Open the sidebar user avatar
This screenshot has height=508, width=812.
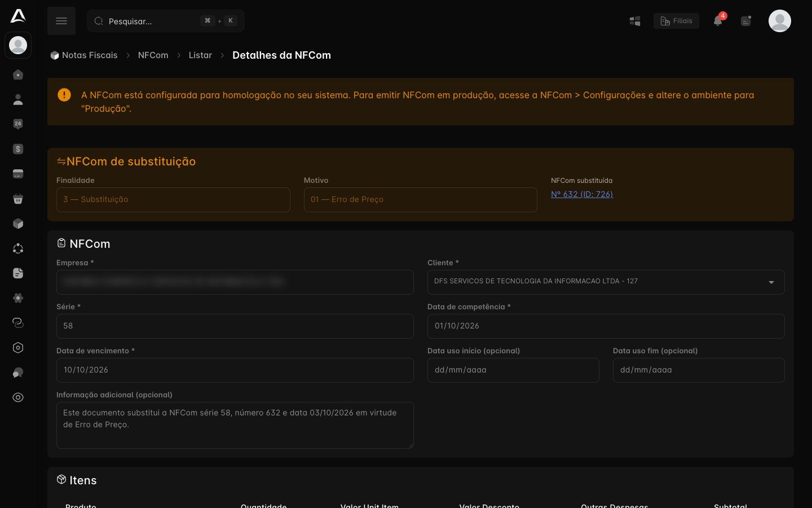pos(18,45)
